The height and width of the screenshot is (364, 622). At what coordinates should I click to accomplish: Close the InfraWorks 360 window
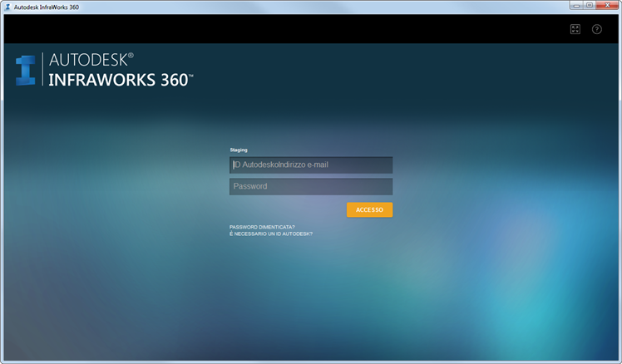(x=607, y=5)
